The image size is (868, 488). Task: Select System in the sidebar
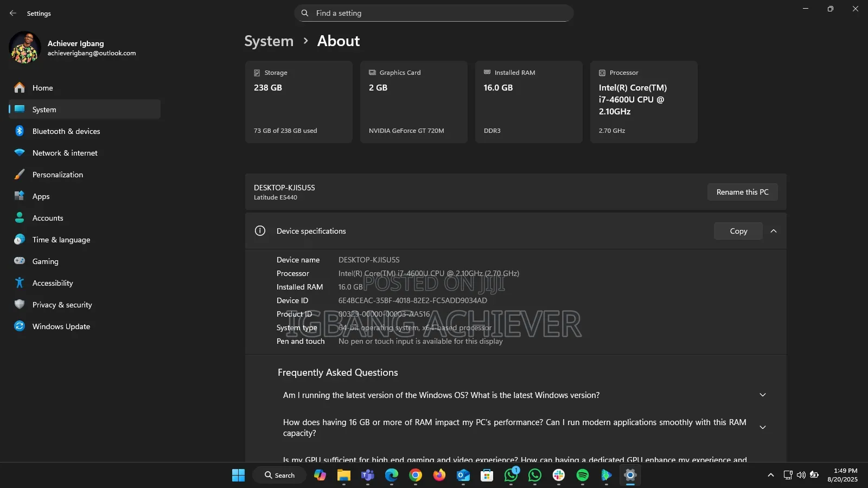click(85, 109)
